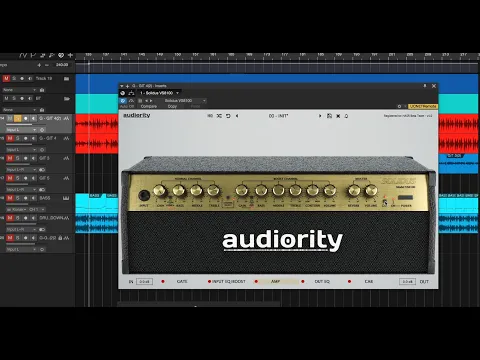The height and width of the screenshot is (360, 480).
Task: Click the Audiority logo in the plugin header
Action: pyautogui.click(x=137, y=115)
